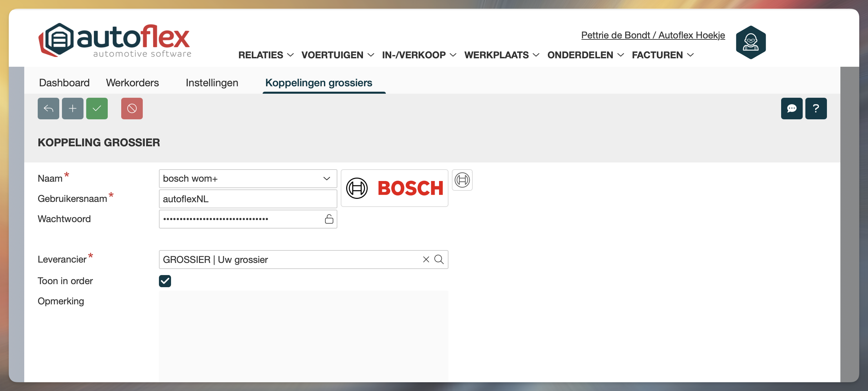Uncheck the Toon in order checkbox

point(165,281)
